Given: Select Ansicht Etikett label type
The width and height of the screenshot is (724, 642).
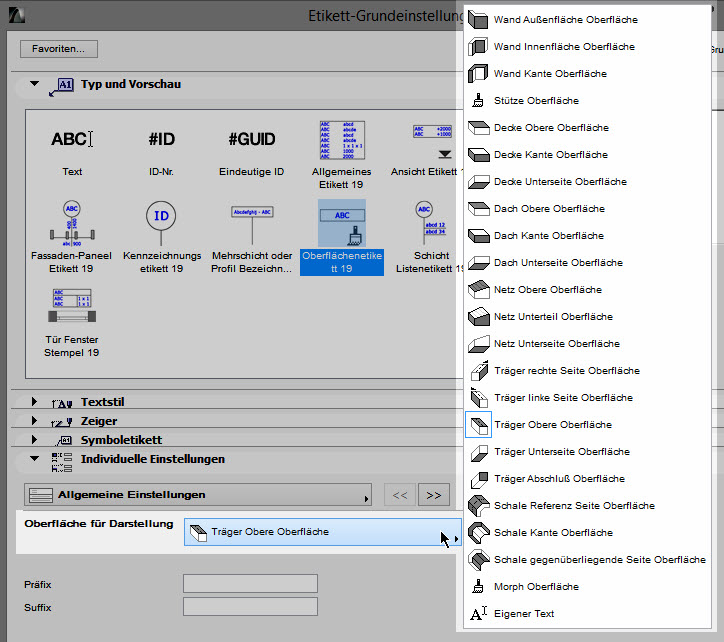Looking at the screenshot, I should [x=432, y=140].
